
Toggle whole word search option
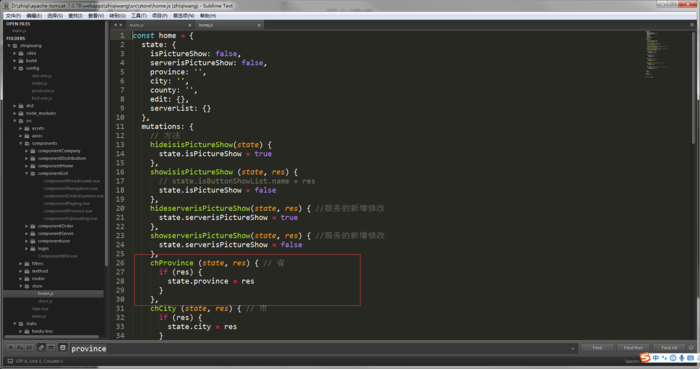coord(29,348)
